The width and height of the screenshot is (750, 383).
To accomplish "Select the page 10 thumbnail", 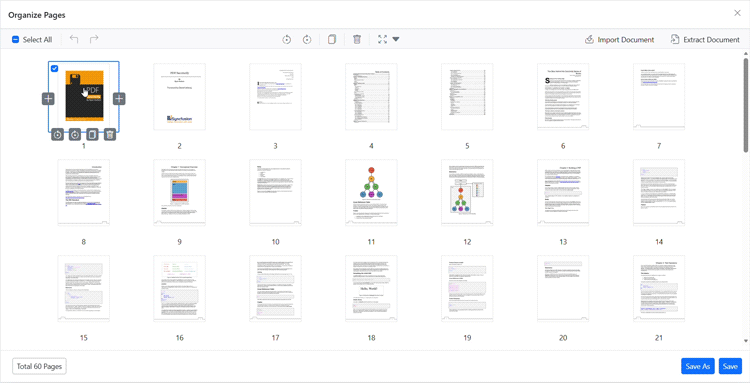I will (276, 193).
